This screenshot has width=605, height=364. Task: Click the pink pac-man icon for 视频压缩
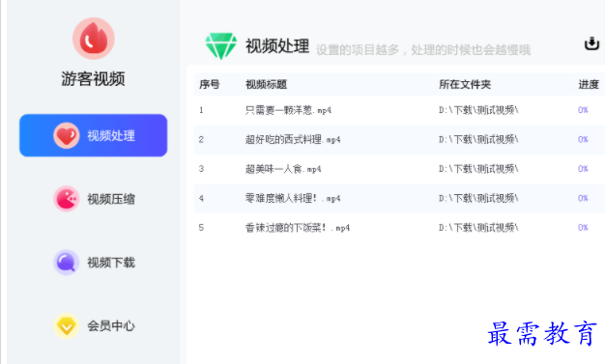[67, 199]
